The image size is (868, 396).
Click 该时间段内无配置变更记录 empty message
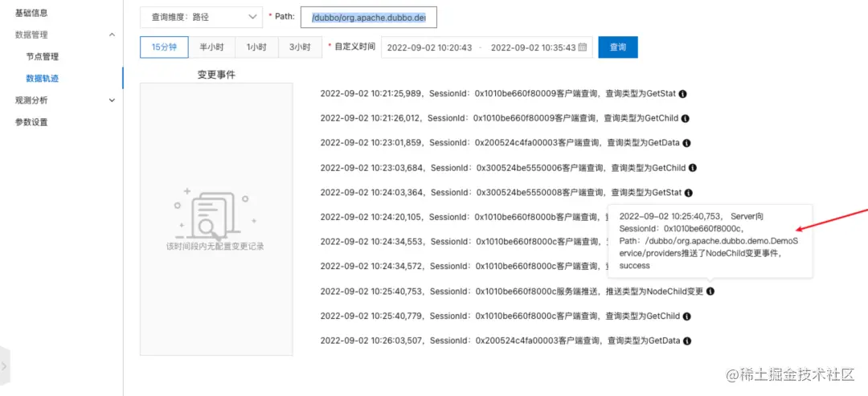[x=215, y=246]
